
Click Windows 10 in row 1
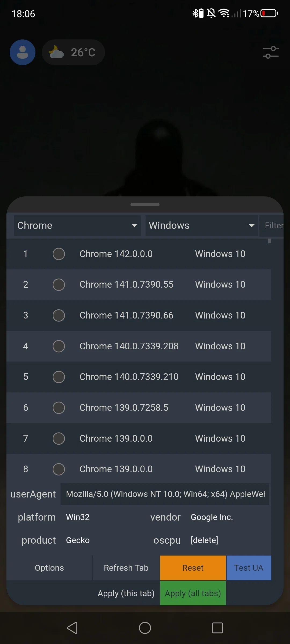coord(220,254)
